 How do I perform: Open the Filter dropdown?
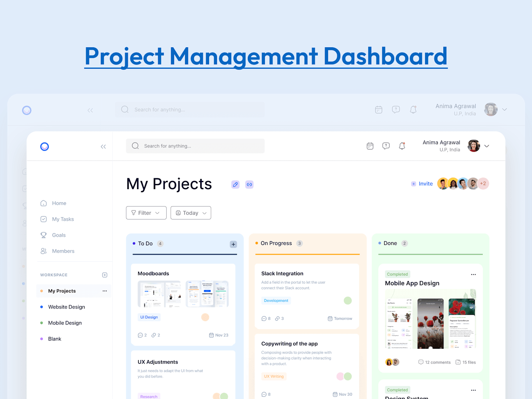[146, 213]
